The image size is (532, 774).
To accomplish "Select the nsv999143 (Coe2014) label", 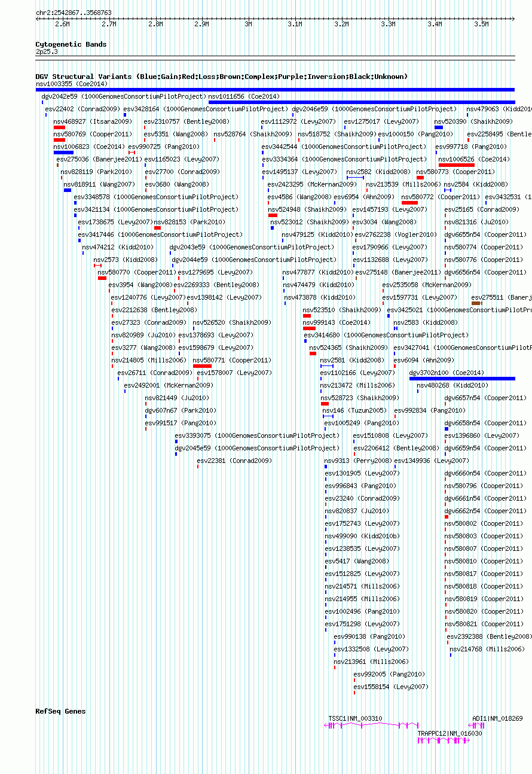I will [337, 322].
